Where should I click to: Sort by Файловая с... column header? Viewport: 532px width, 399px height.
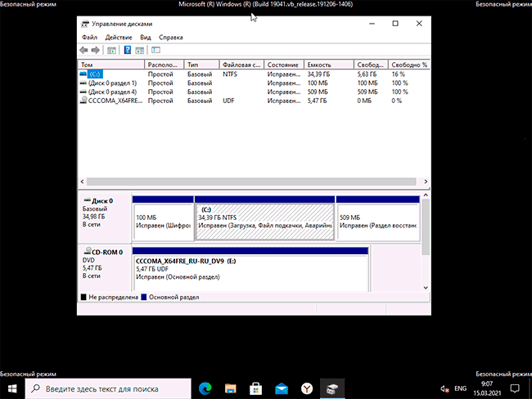click(x=241, y=65)
